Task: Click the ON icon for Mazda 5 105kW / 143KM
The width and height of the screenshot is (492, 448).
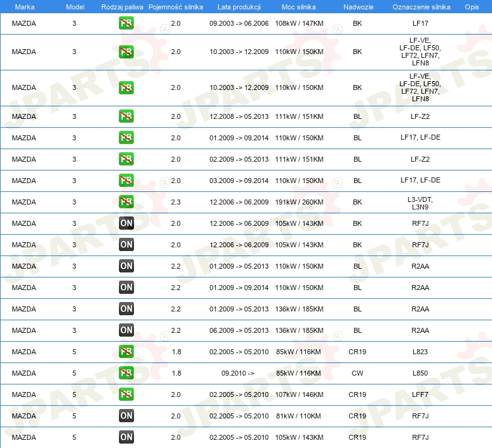Action: [126, 437]
